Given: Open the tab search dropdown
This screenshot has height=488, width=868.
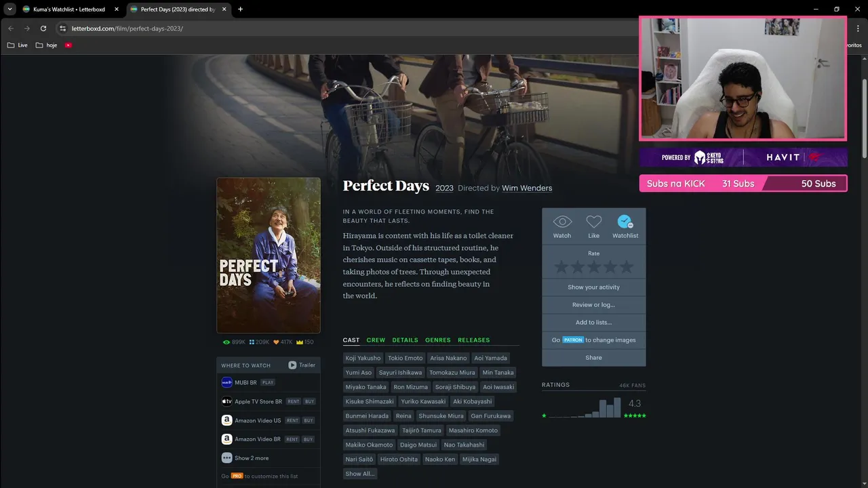Looking at the screenshot, I should click(9, 9).
